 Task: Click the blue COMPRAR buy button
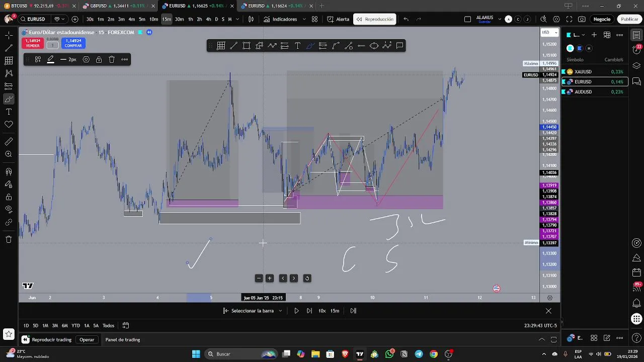tap(73, 43)
